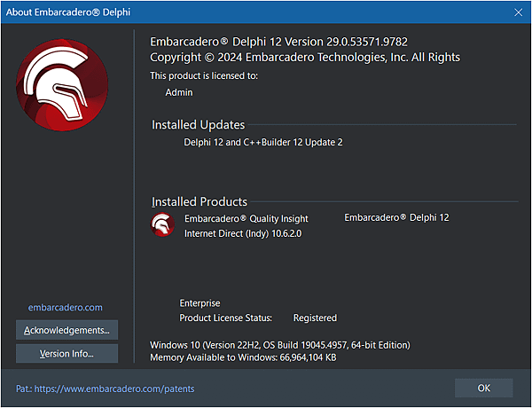Click the dialog title About Embarcadero Delphi
Screen dimensions: 532x408
[x=68, y=12]
